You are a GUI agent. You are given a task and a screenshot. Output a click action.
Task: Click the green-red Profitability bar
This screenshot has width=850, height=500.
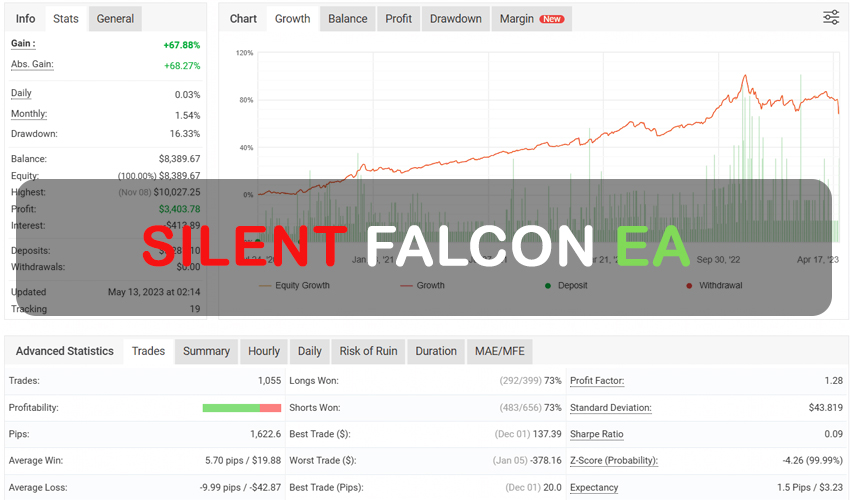241,408
